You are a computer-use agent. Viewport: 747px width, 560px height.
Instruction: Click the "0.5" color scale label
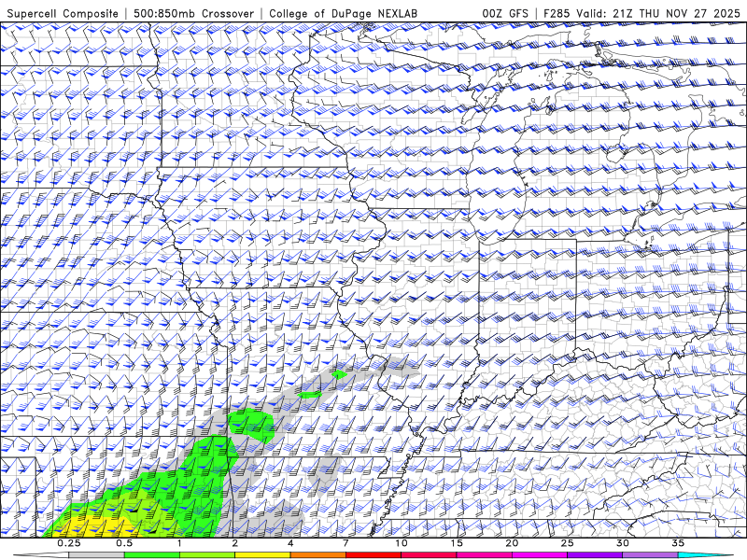pos(124,543)
